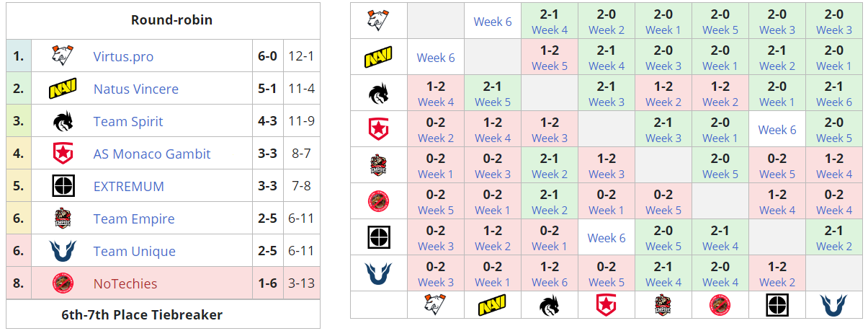Viewport: 868px width, 331px height.
Task: Click the Team Empire logo in the standings
Action: (x=63, y=219)
